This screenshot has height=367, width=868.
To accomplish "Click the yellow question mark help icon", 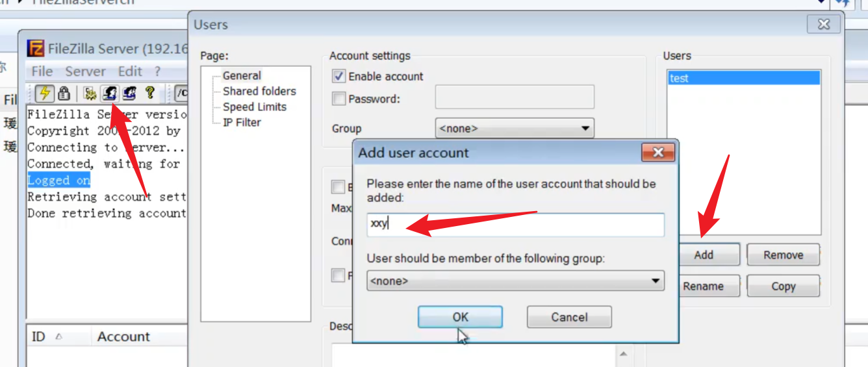I will [x=149, y=94].
